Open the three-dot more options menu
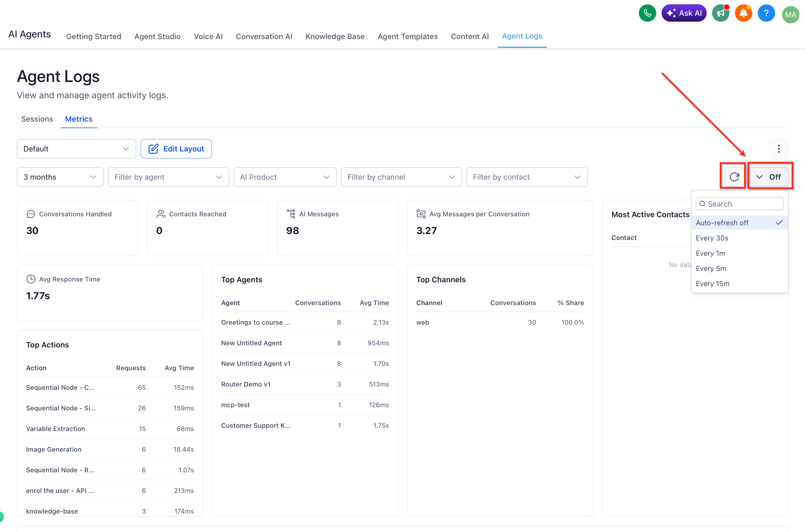 pyautogui.click(x=779, y=149)
